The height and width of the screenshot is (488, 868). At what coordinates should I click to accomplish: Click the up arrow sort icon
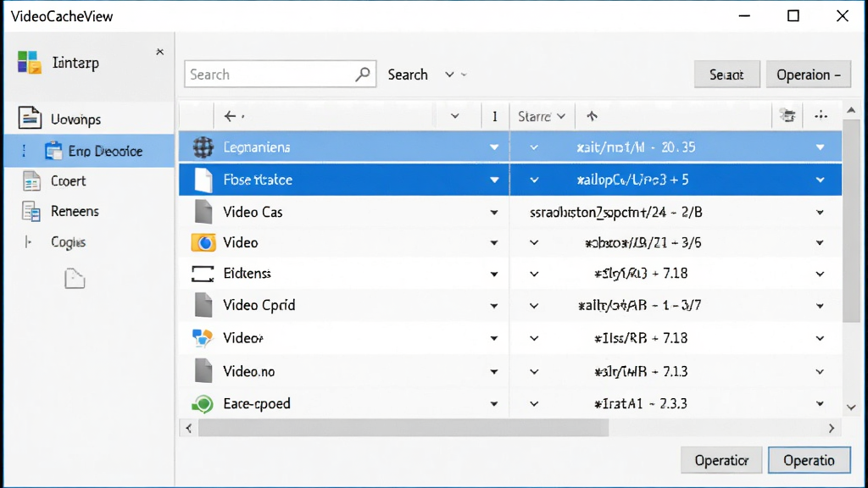pyautogui.click(x=592, y=116)
